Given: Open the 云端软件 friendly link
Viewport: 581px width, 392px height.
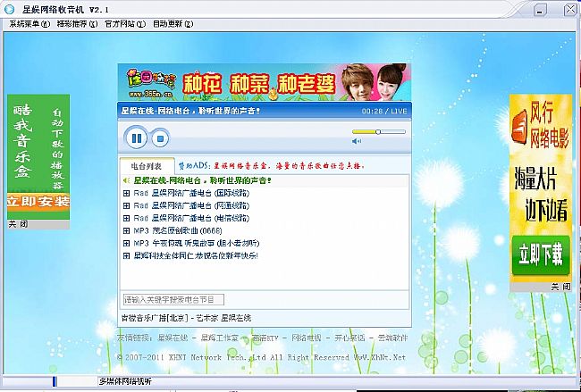Looking at the screenshot, I should 392,338.
